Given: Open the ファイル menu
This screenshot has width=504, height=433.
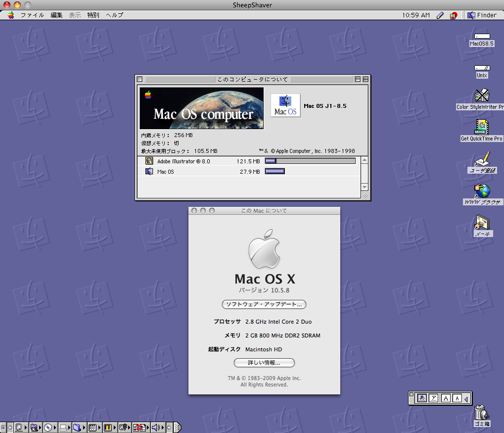Looking at the screenshot, I should [x=32, y=15].
